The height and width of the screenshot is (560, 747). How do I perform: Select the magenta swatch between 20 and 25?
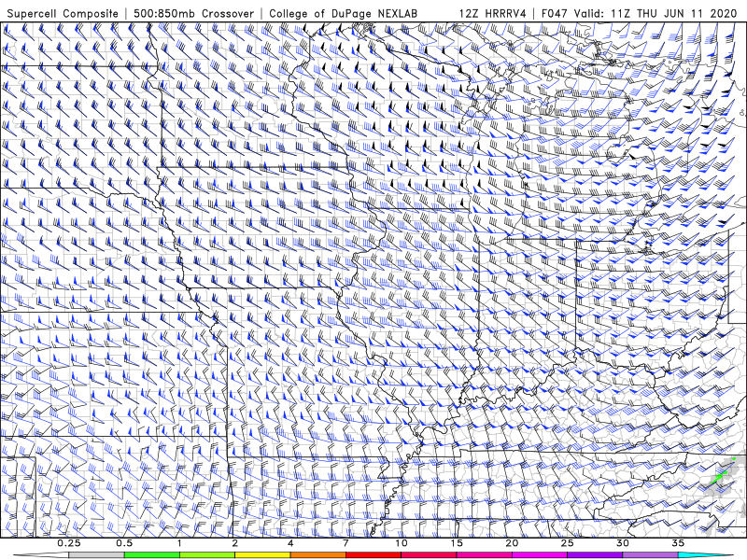pos(540,555)
